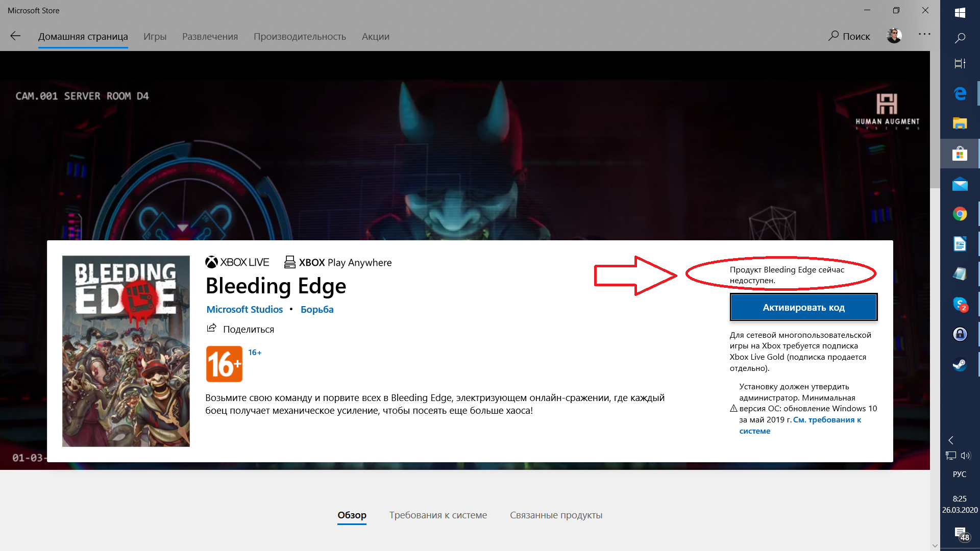Click the Поделиться share icon
The height and width of the screenshot is (551, 980).
pyautogui.click(x=211, y=328)
